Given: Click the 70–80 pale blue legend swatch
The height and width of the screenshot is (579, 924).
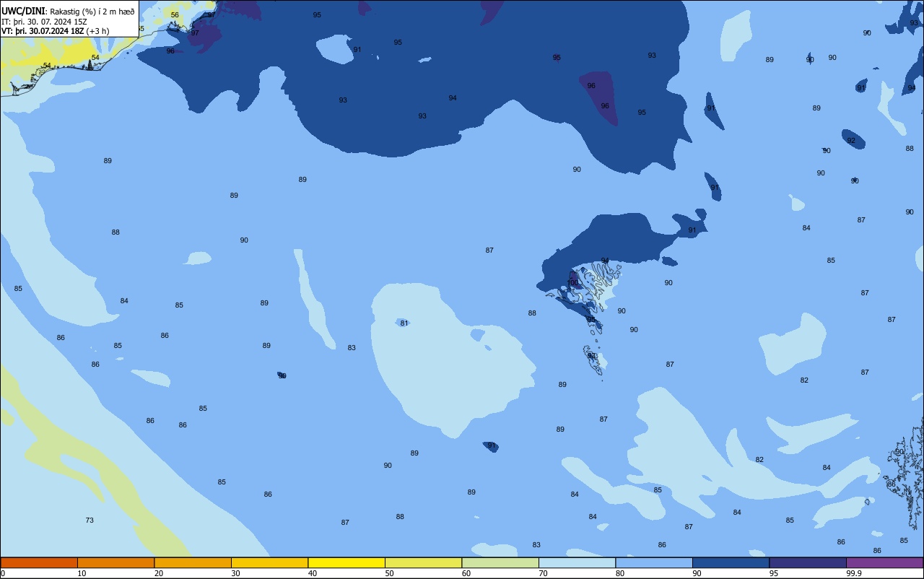Looking at the screenshot, I should 577,562.
